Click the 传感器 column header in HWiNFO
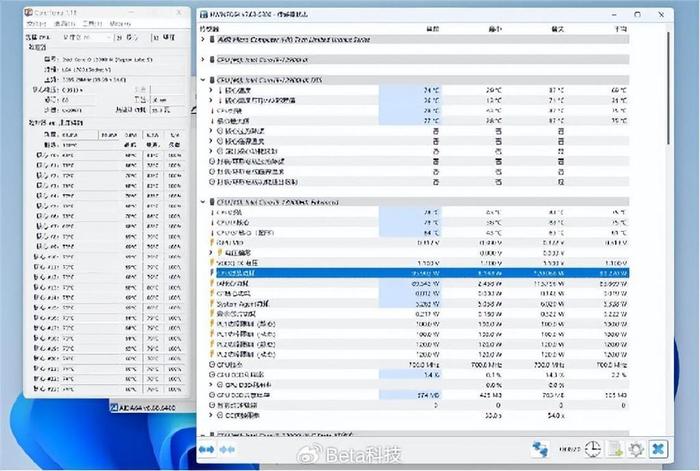Image resolution: width=700 pixels, height=471 pixels. click(209, 29)
